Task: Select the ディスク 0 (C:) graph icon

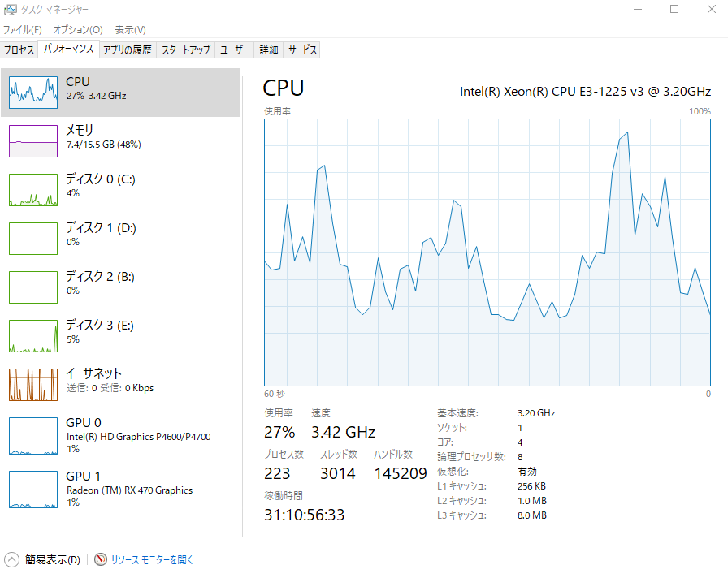Action: (x=33, y=190)
